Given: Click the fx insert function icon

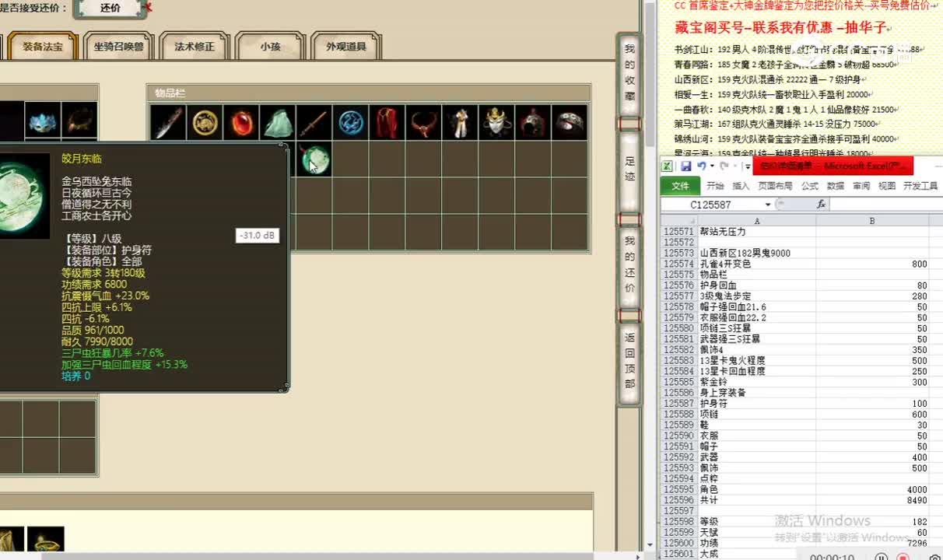Looking at the screenshot, I should coord(821,205).
